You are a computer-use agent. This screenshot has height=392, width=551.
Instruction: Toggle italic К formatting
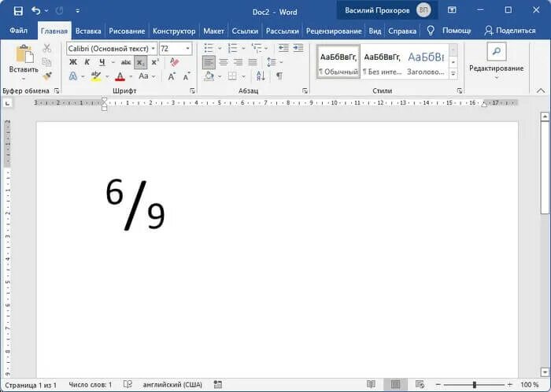point(87,62)
